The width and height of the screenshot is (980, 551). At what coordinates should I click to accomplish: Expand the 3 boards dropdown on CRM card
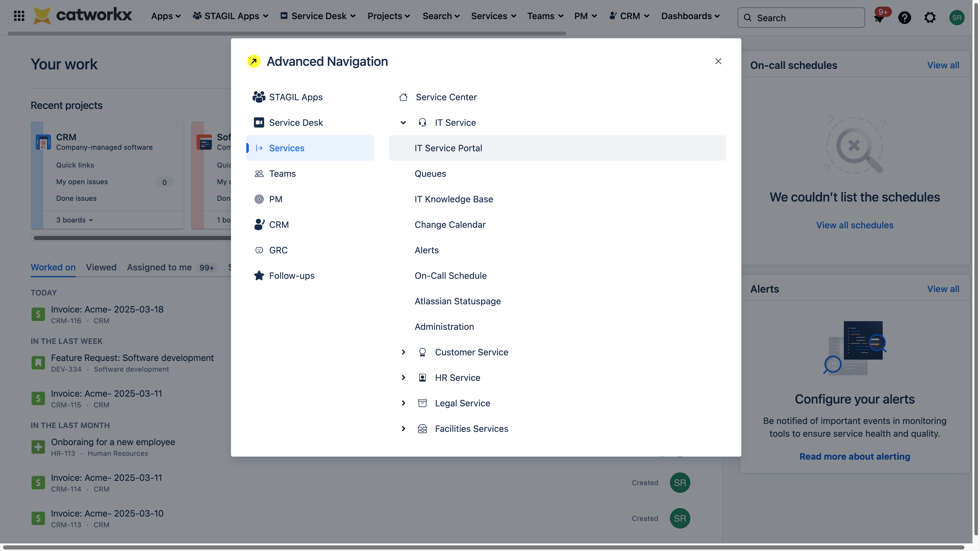pos(75,220)
